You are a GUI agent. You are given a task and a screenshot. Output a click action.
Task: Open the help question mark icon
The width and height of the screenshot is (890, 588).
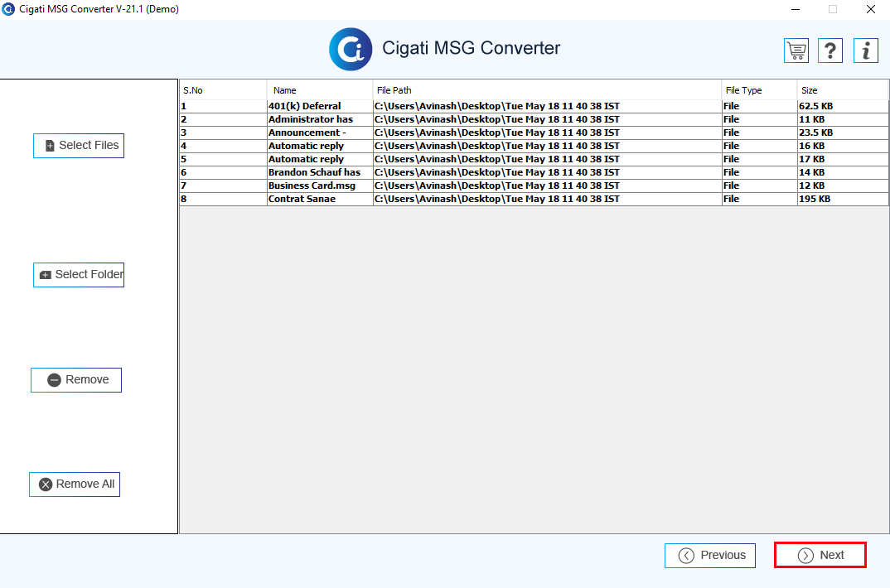tap(830, 51)
